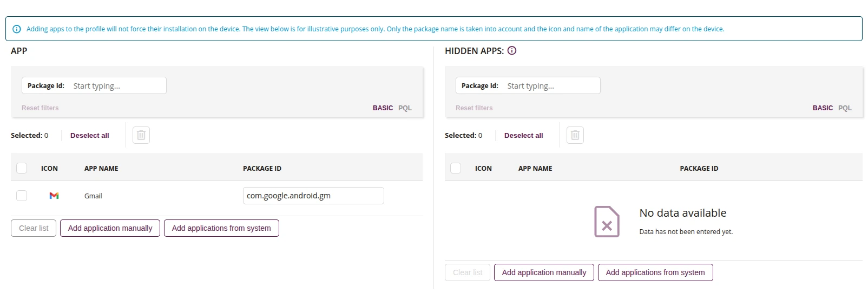
Task: Click the com.google.android.gm package field
Action: pos(313,196)
